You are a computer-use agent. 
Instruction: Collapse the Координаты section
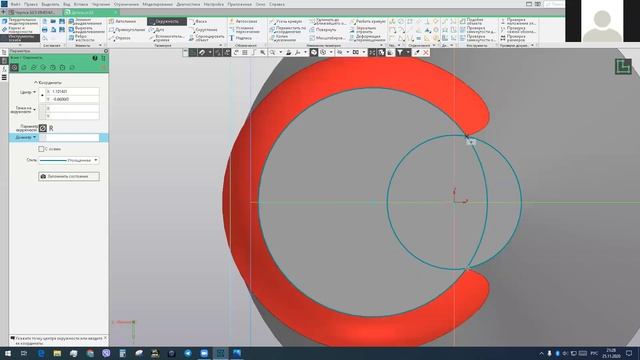click(x=36, y=82)
